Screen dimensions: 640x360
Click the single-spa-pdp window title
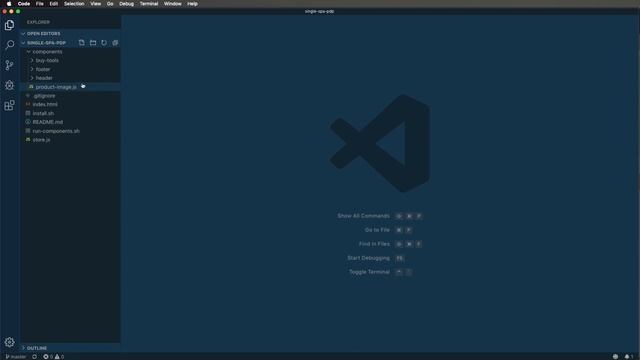pos(320,11)
